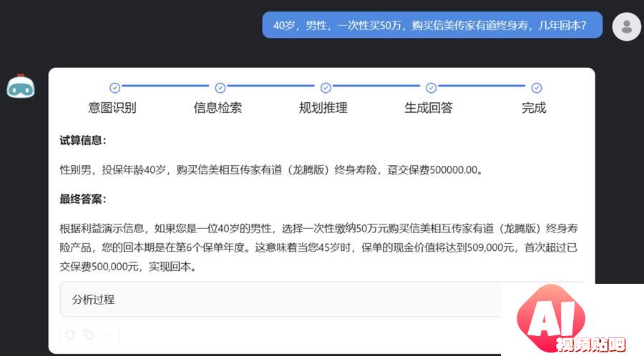
Task: Click the check circle above 完成
Action: [537, 88]
